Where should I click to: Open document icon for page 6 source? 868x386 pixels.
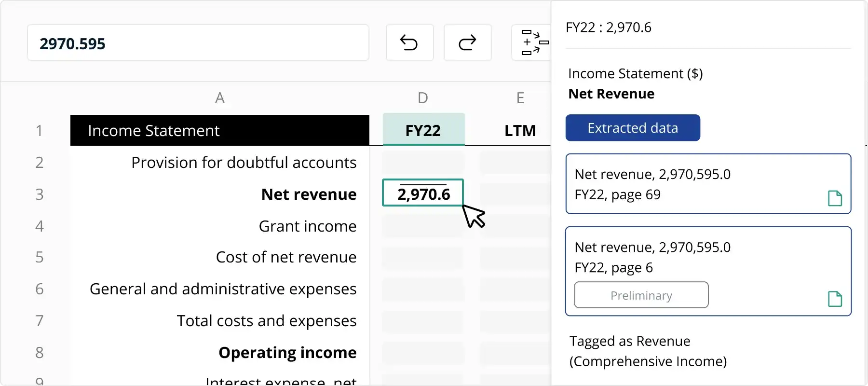(835, 299)
